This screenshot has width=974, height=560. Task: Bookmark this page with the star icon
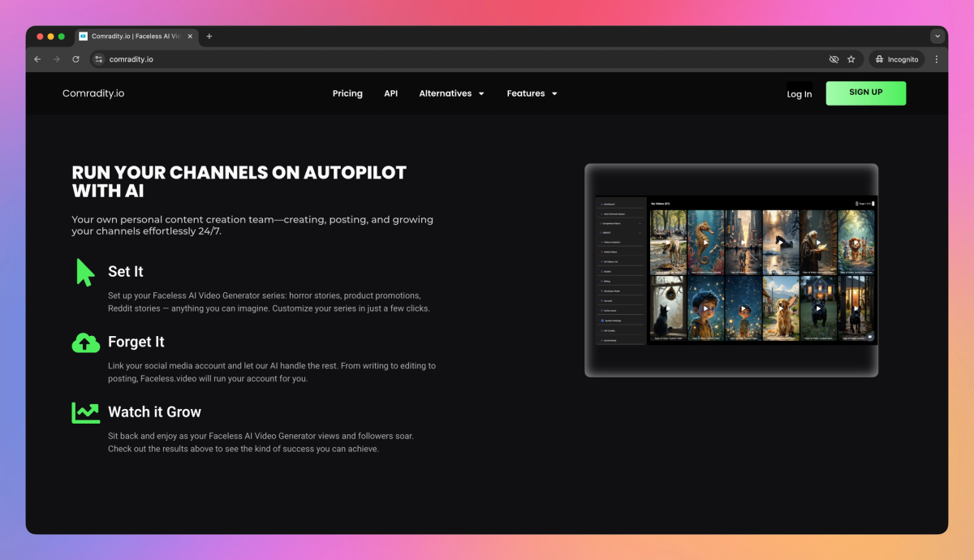pyautogui.click(x=851, y=59)
